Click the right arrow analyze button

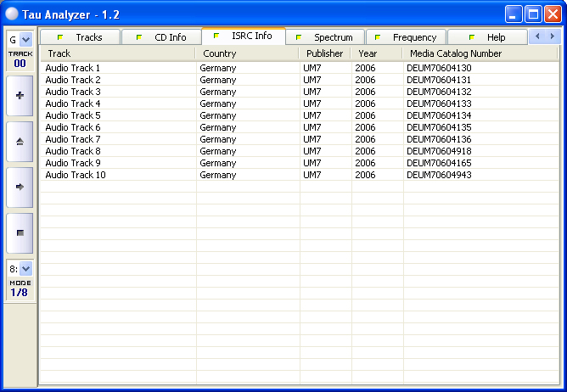(x=20, y=186)
